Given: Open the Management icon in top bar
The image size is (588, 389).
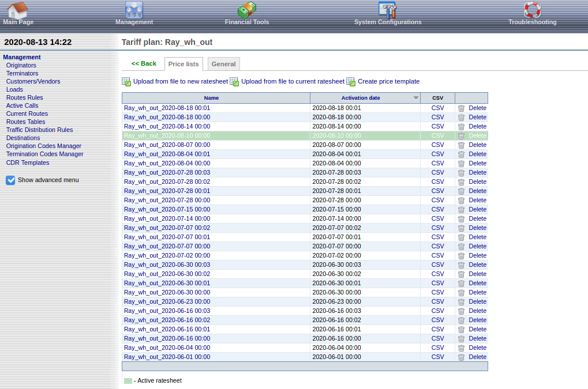Looking at the screenshot, I should click(x=134, y=10).
